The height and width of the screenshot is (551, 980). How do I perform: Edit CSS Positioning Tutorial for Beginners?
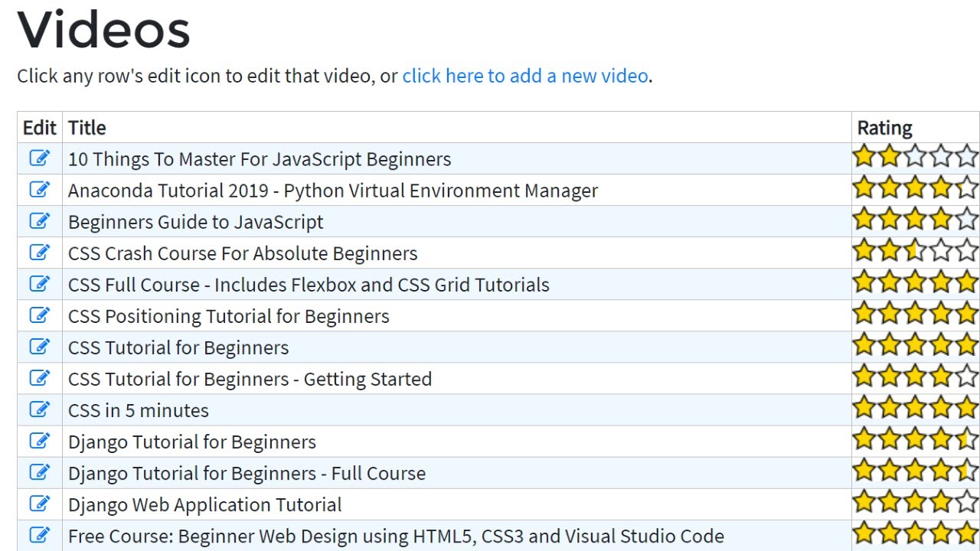tap(40, 315)
